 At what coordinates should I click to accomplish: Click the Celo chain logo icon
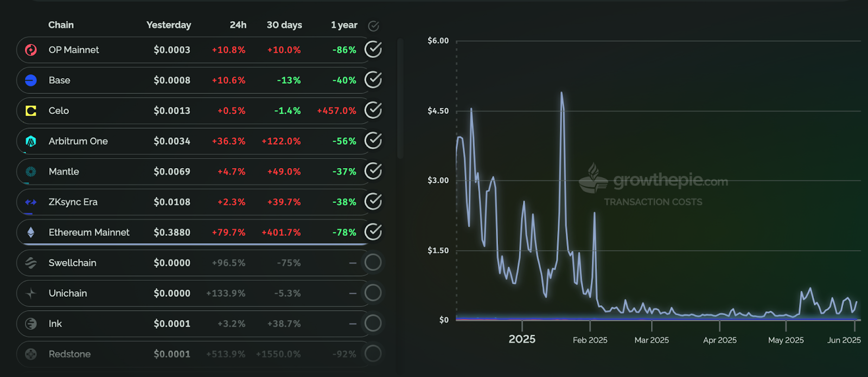31,111
